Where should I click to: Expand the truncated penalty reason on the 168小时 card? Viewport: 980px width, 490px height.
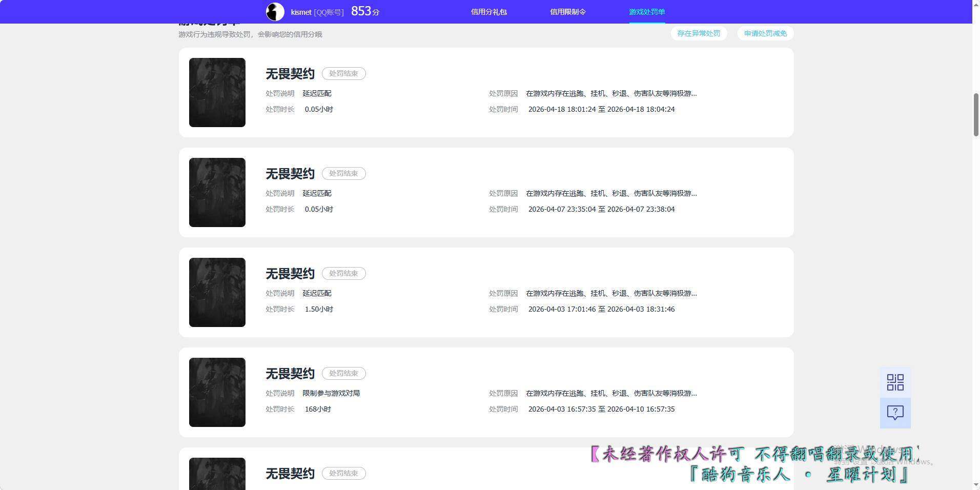[x=610, y=393]
